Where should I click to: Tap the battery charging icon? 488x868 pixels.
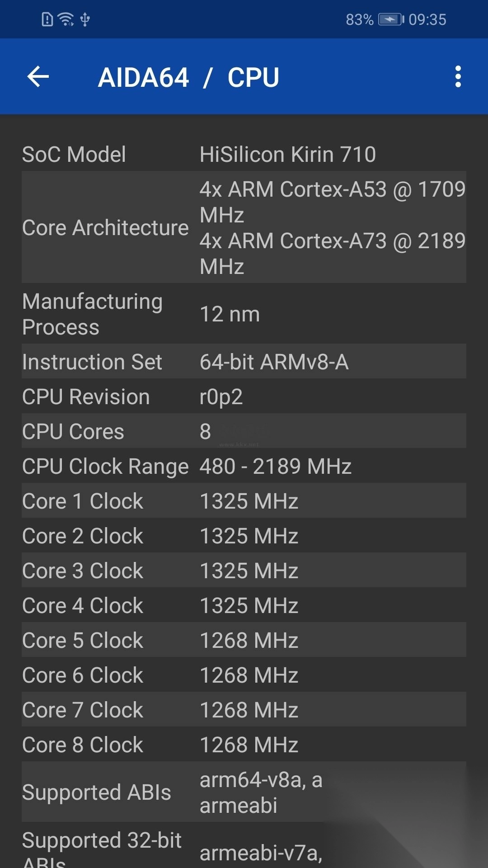[391, 19]
